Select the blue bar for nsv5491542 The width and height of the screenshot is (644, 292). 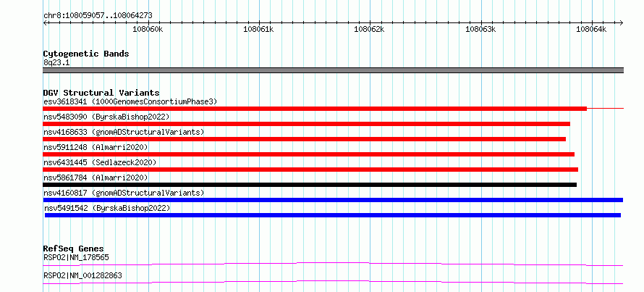[333, 215]
